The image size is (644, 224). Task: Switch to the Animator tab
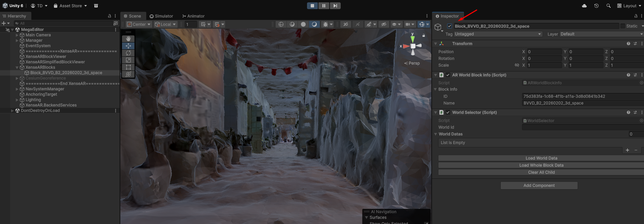(193, 16)
